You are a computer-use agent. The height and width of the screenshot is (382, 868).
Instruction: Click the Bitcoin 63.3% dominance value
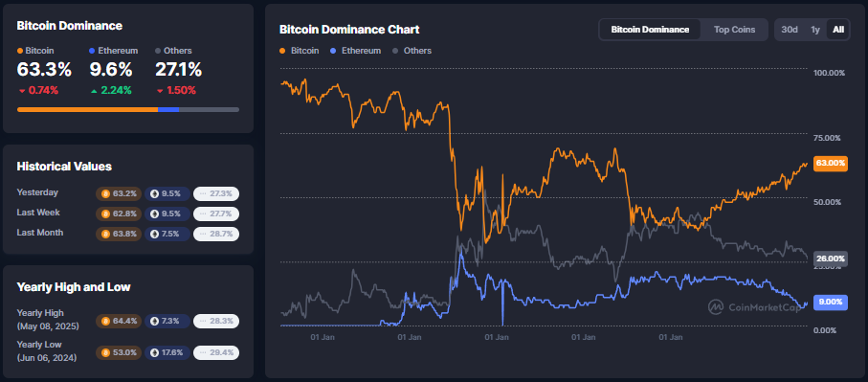44,70
